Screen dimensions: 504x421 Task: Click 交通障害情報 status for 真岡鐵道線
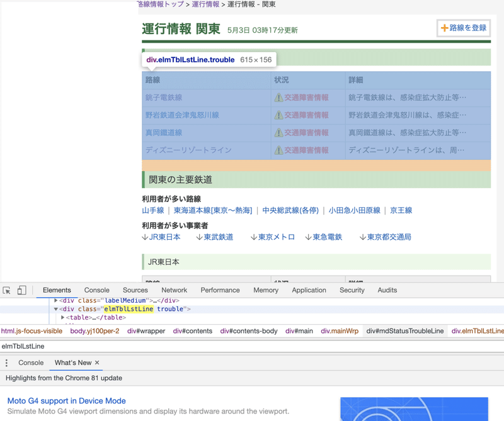(306, 133)
